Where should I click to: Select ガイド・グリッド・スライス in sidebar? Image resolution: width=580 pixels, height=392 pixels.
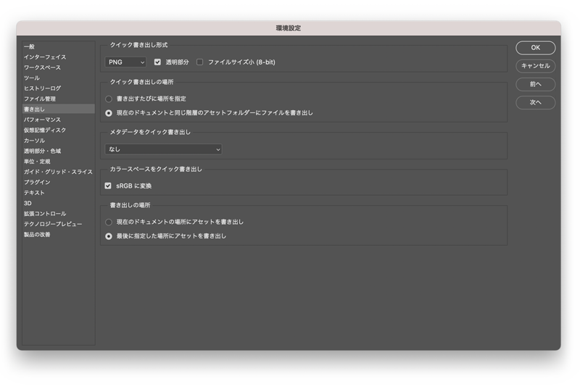[57, 172]
